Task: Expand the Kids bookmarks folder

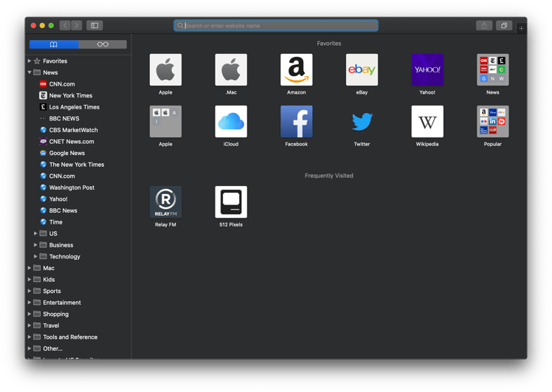Action: tap(30, 279)
